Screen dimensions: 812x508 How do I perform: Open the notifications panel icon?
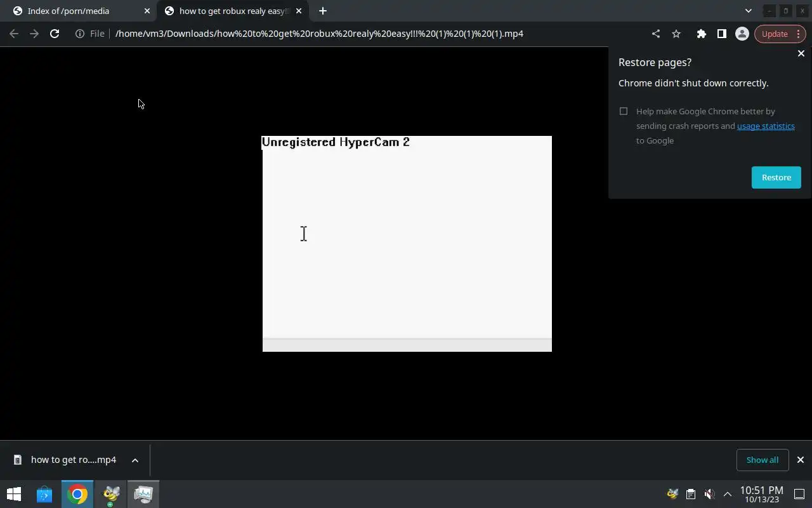coord(799,494)
